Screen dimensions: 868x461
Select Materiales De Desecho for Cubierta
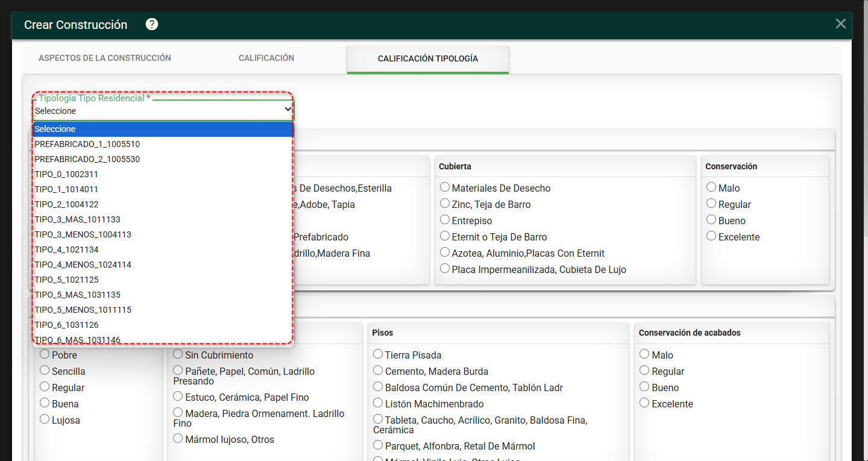point(445,187)
